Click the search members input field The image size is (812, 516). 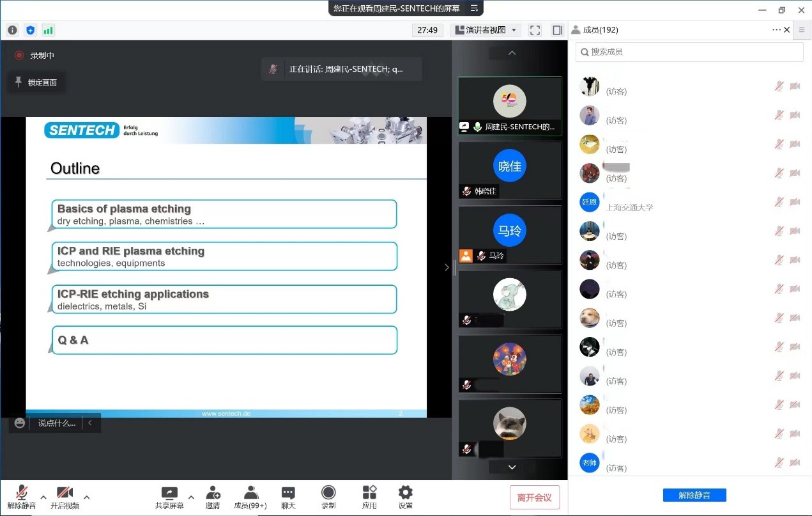tap(690, 52)
